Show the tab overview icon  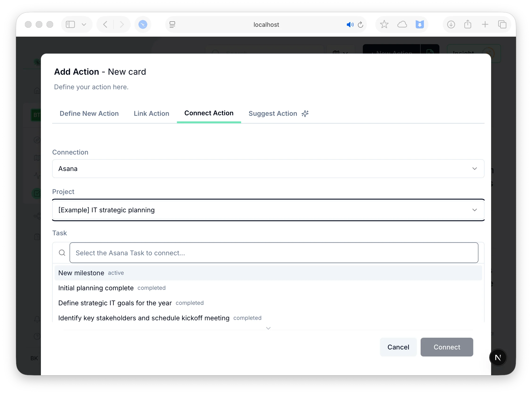502,24
